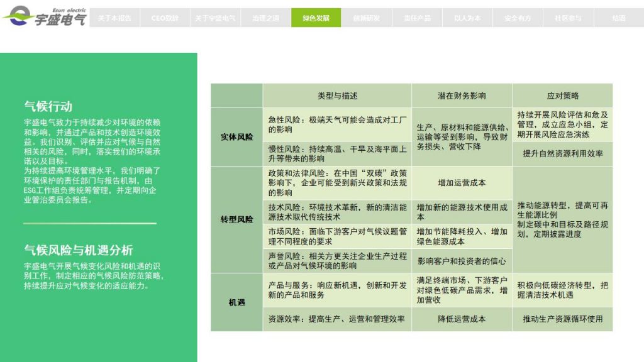Click the 积极向低碳经济转型 strategy cell
The image size is (644, 362).
pyautogui.click(x=563, y=290)
